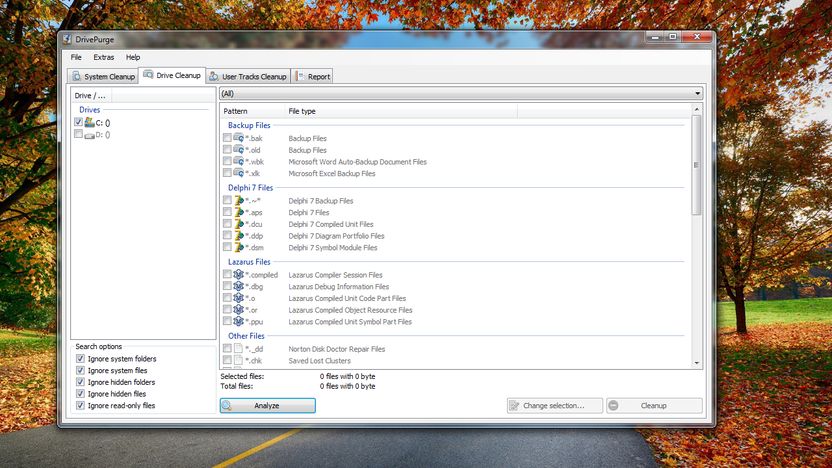Click the document icon beside *.chk

(238, 360)
